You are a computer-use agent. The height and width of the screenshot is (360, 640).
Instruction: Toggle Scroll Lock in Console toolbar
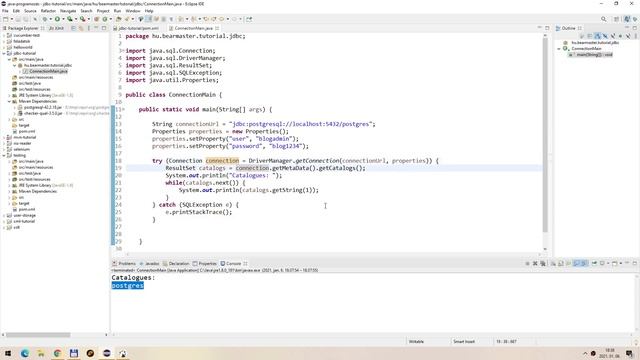pos(561,263)
